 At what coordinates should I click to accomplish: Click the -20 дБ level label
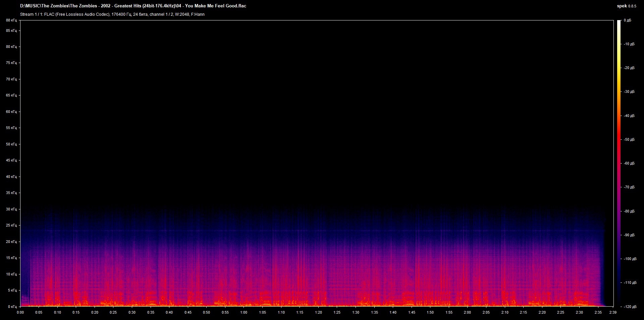(629, 68)
